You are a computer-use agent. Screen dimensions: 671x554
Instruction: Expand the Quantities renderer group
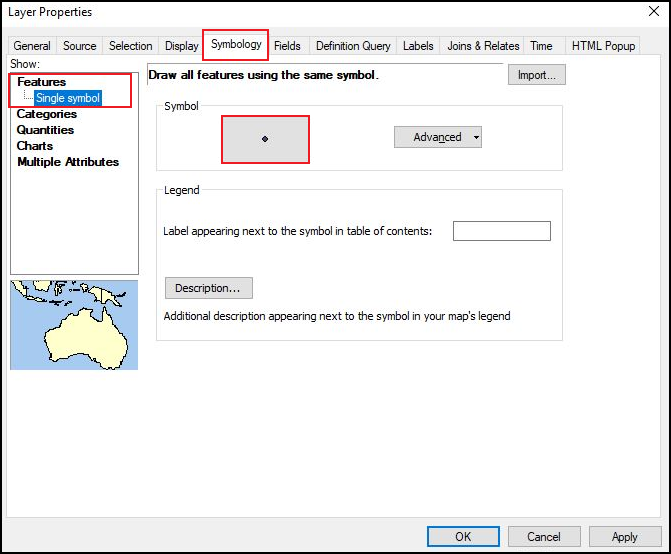45,130
